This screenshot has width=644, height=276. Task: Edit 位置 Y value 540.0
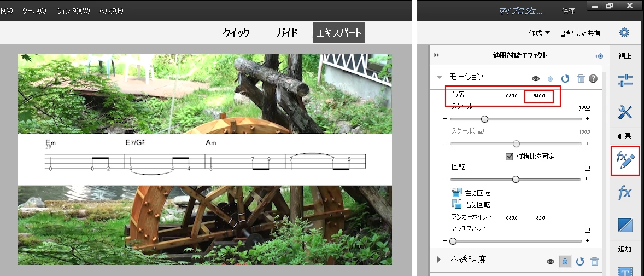[539, 96]
